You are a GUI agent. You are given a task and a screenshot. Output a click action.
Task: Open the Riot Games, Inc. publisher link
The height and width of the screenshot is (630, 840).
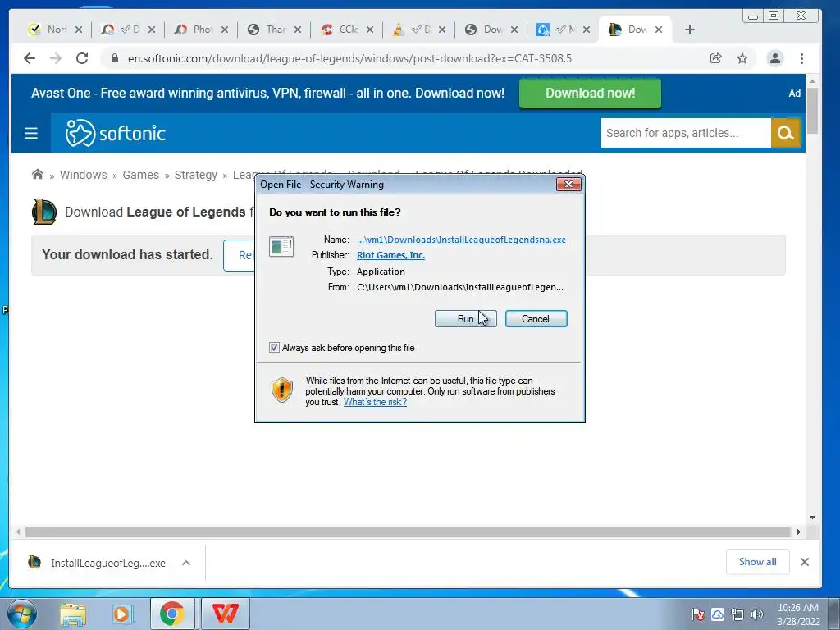390,255
